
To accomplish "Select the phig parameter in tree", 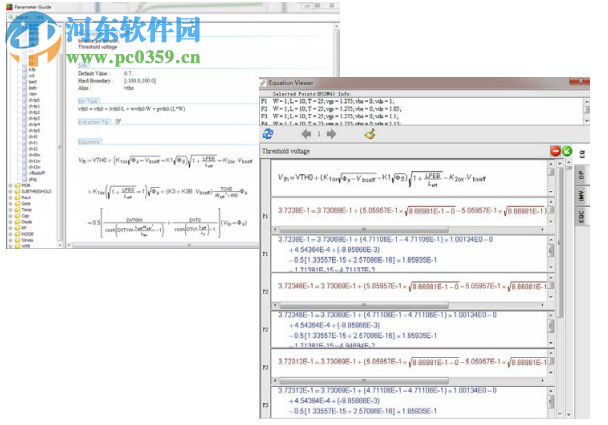I will (33, 179).
